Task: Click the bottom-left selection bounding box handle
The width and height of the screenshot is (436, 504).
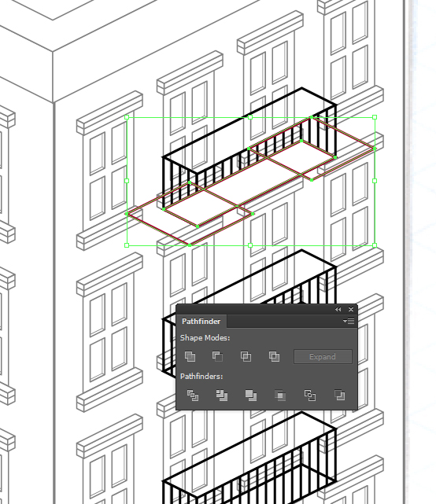Action: click(x=127, y=245)
